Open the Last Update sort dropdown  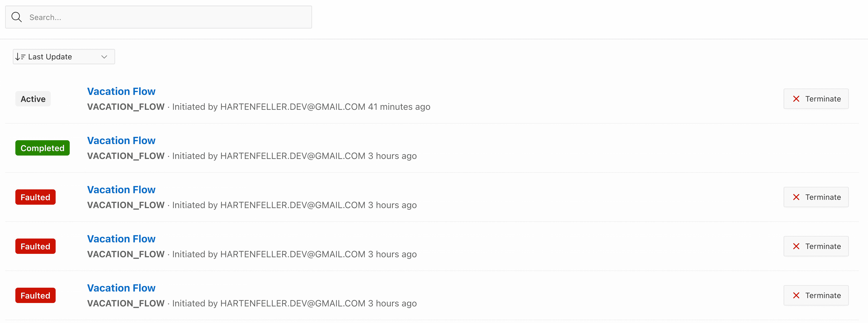(x=64, y=57)
